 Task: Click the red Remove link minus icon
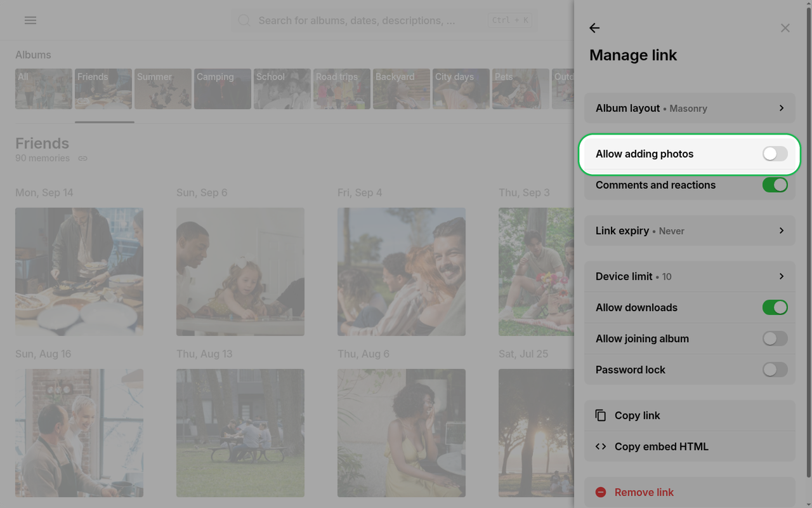click(x=601, y=492)
